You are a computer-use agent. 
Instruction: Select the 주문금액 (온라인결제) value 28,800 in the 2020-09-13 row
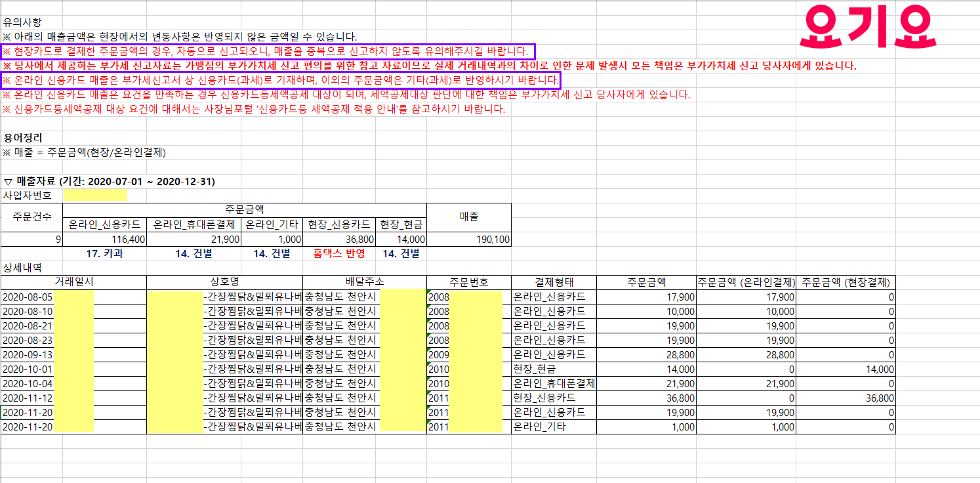(x=746, y=354)
